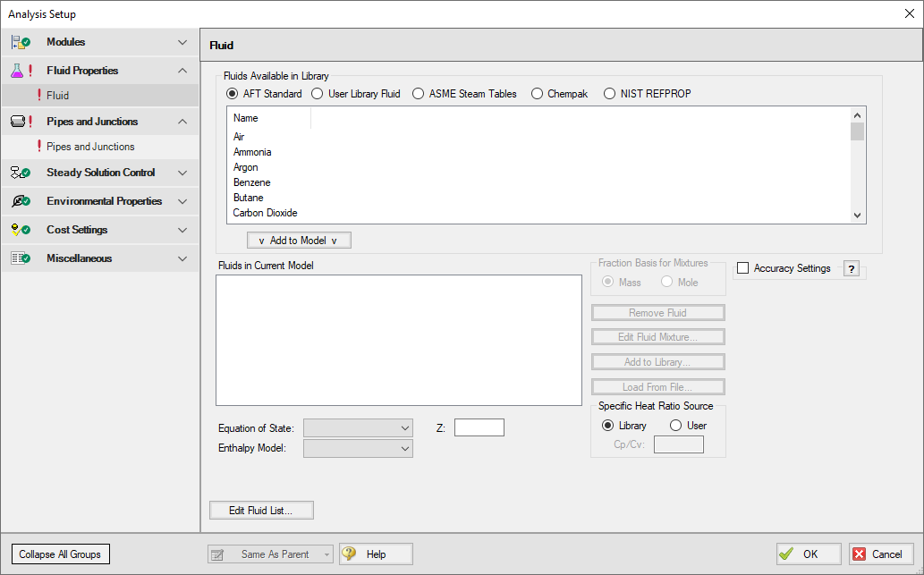Click the Fluid Properties flask icon
This screenshot has width=924, height=575.
(x=18, y=71)
